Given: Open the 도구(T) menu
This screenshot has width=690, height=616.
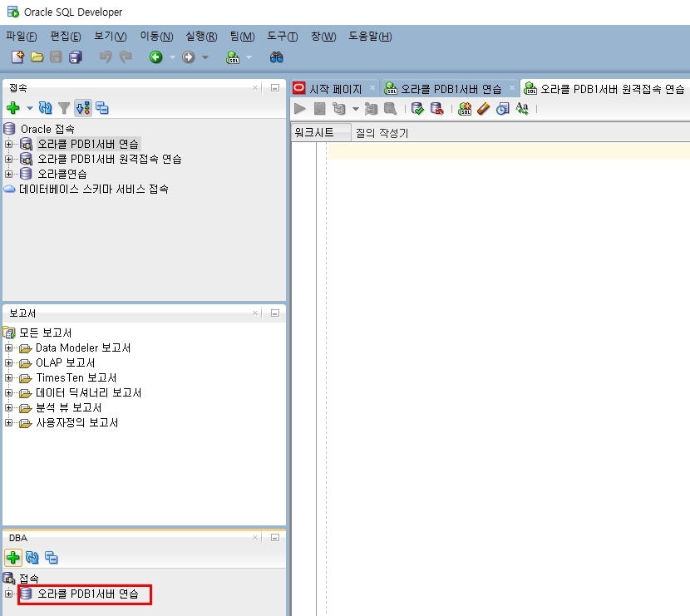Looking at the screenshot, I should coord(283,36).
